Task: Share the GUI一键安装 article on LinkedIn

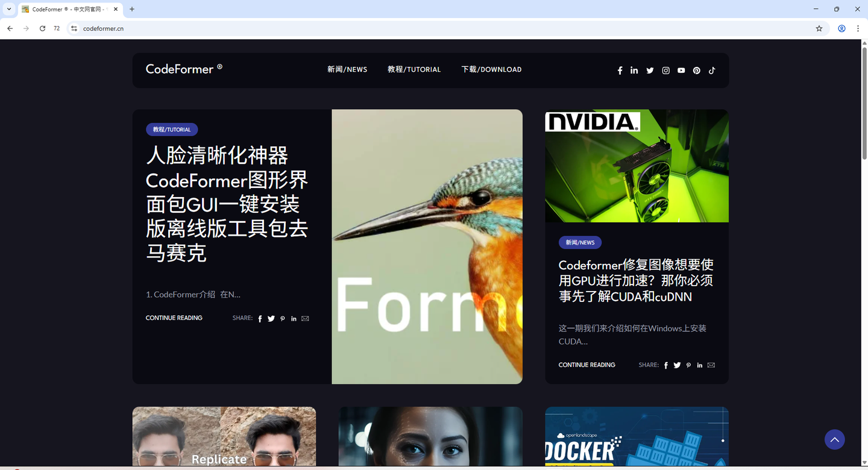Action: coord(294,319)
